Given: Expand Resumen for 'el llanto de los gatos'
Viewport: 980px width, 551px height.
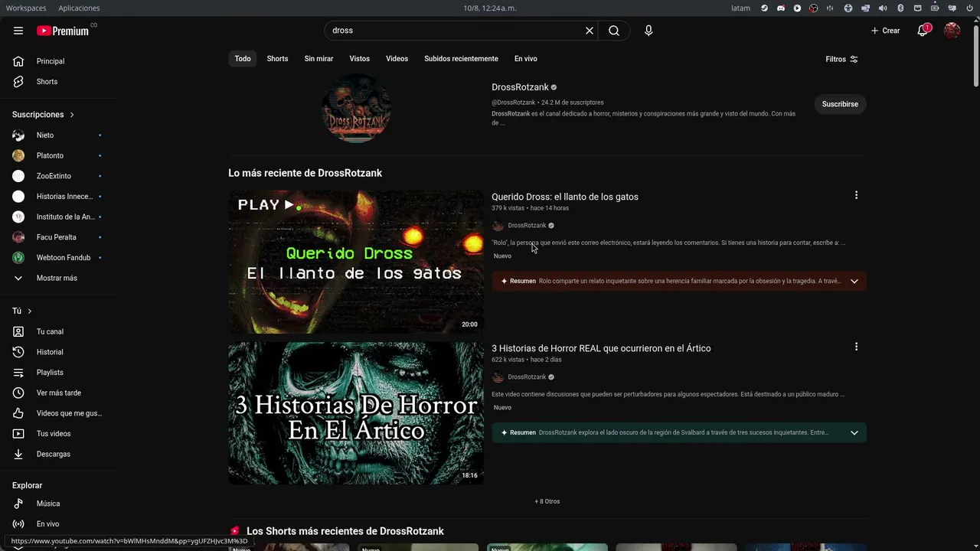Looking at the screenshot, I should pos(854,281).
